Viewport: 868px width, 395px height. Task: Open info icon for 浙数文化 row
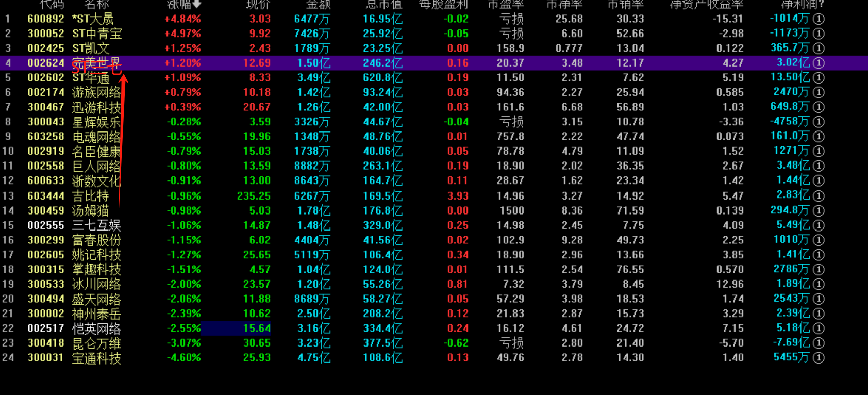pyautogui.click(x=819, y=181)
